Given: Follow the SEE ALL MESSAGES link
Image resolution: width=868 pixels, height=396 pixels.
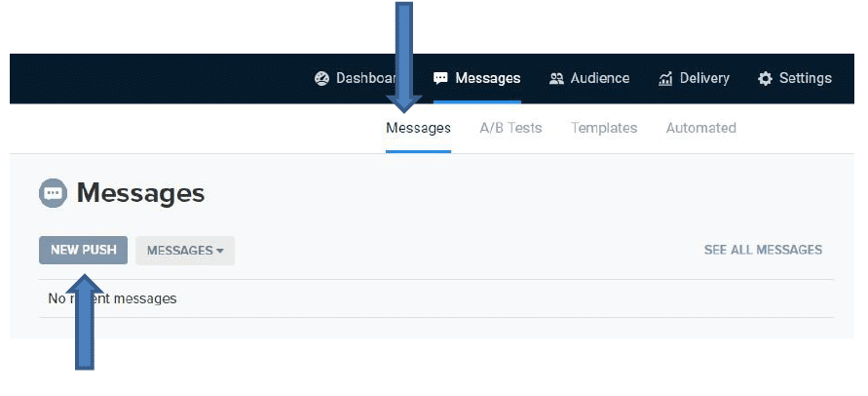Looking at the screenshot, I should (x=763, y=251).
